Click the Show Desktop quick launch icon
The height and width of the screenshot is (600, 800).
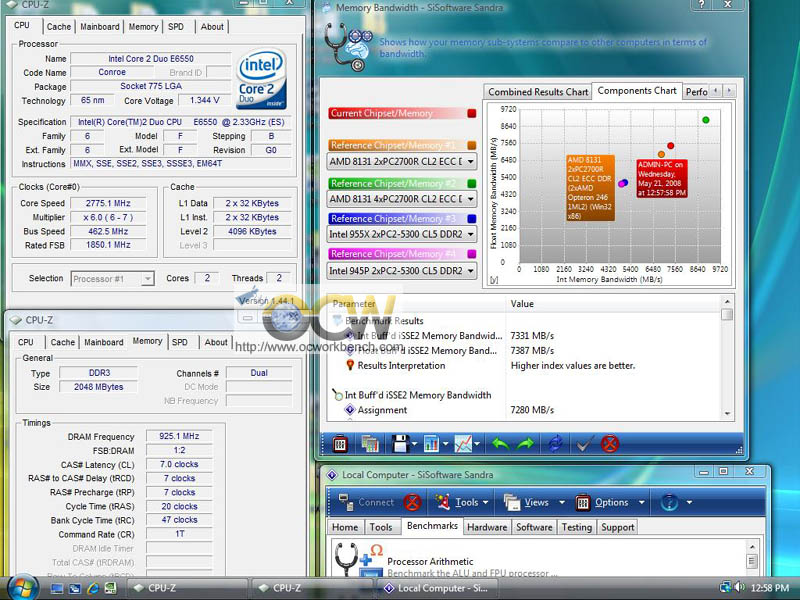57,588
